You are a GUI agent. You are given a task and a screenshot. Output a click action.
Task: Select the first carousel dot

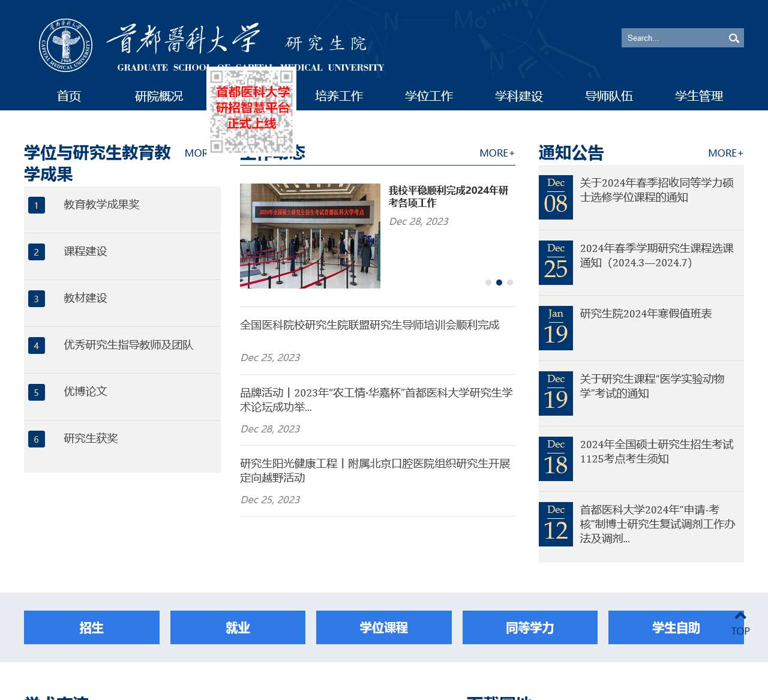pyautogui.click(x=488, y=283)
